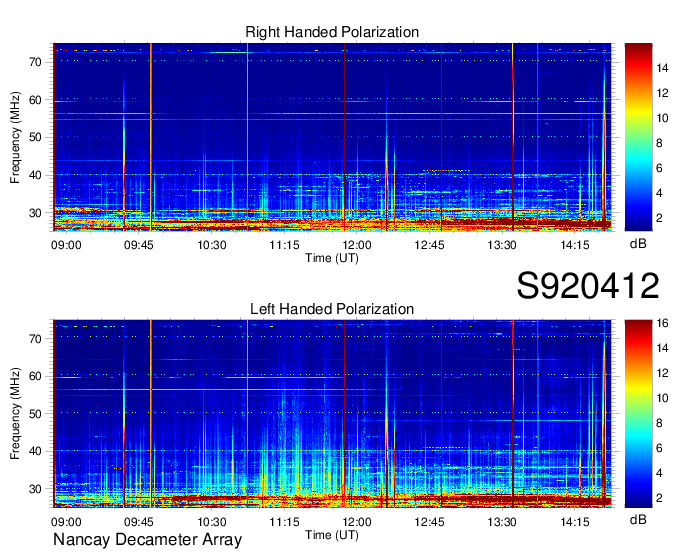Click the 14:15 time tick of lower plot
The width and height of the screenshot is (680, 552).
pos(575,522)
